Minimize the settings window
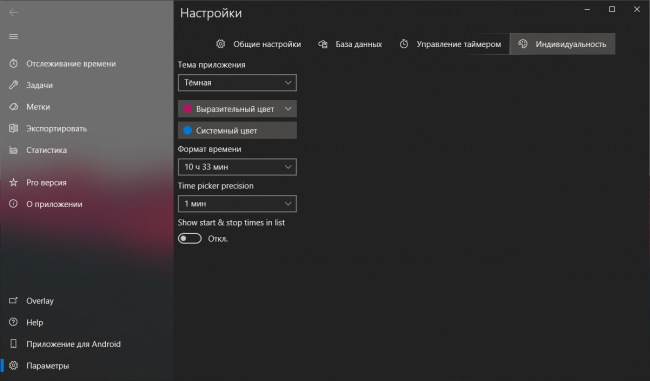Viewport: 650px width, 381px height. click(587, 9)
